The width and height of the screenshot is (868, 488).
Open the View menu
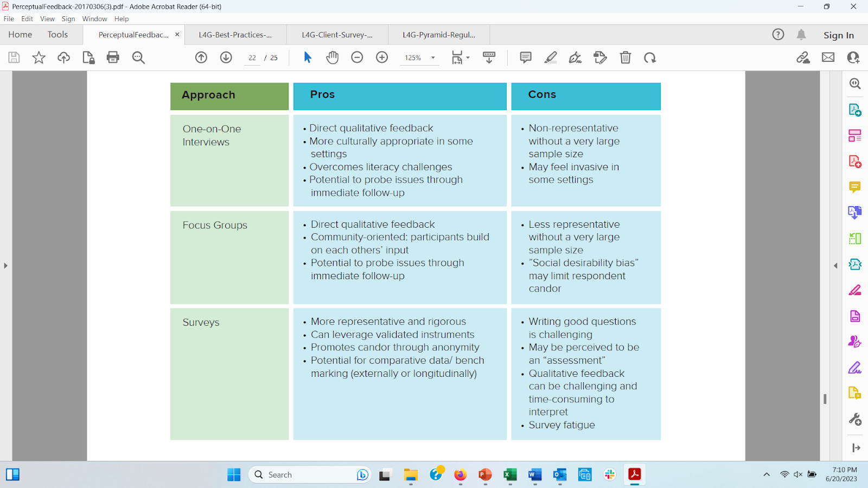[x=47, y=19]
